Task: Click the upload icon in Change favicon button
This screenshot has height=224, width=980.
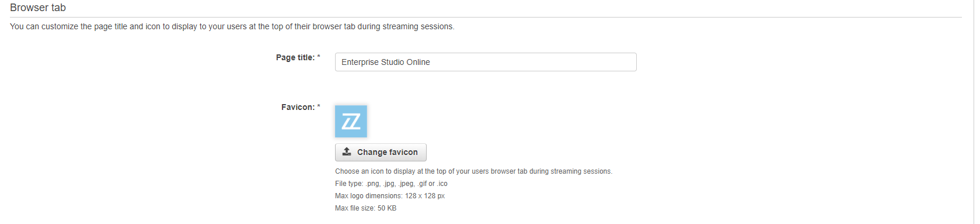Action: point(347,151)
